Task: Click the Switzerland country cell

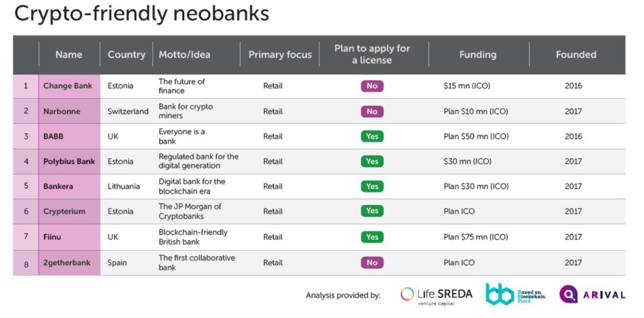Action: click(128, 111)
